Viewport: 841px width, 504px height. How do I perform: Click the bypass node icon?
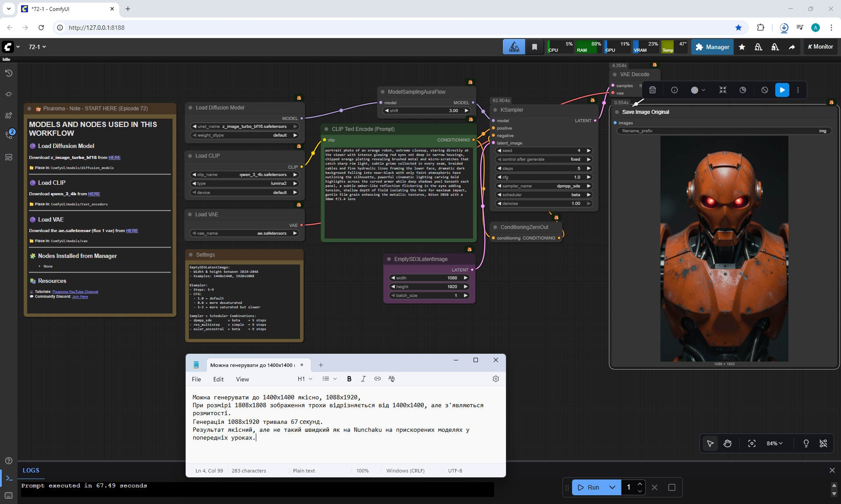click(764, 90)
